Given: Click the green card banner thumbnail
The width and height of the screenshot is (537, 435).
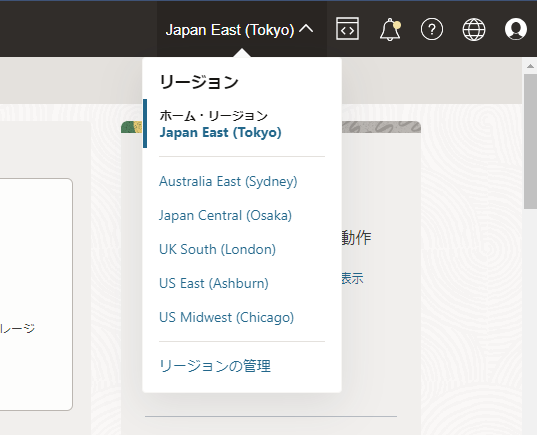Looking at the screenshot, I should [132, 127].
